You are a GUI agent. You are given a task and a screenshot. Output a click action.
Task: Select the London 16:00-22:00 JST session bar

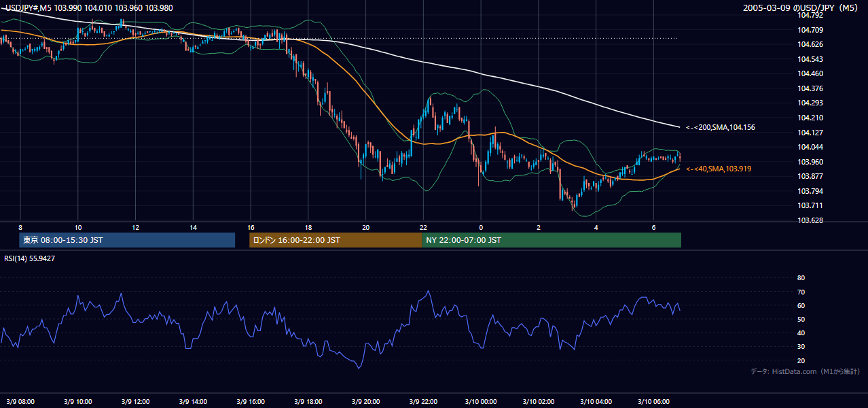(336, 240)
